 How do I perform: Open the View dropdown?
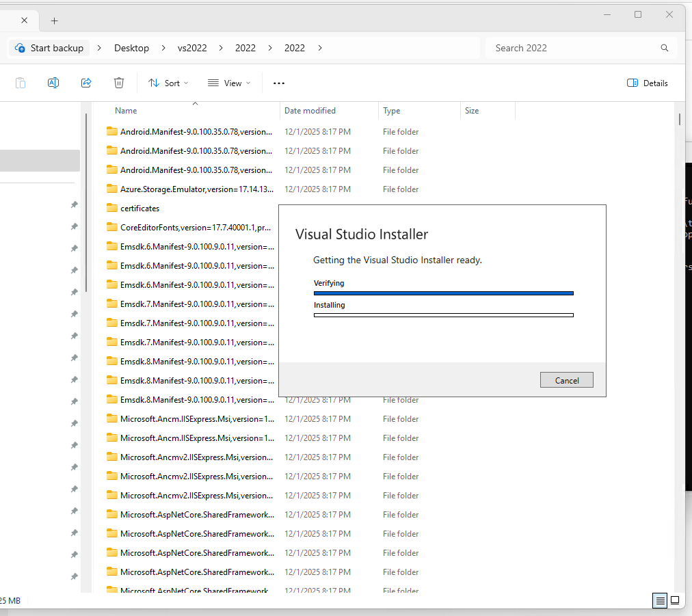pos(229,83)
